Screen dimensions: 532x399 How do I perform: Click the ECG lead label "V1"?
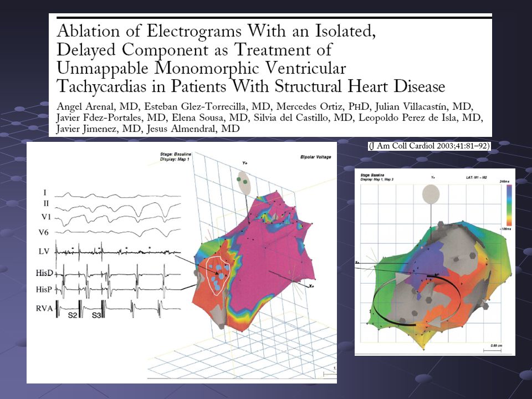[46, 217]
